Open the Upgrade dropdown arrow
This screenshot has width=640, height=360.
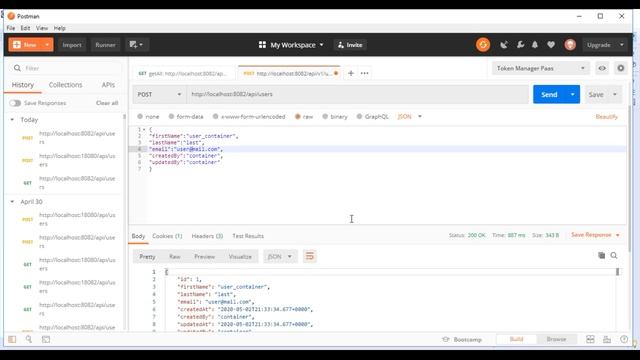click(622, 45)
